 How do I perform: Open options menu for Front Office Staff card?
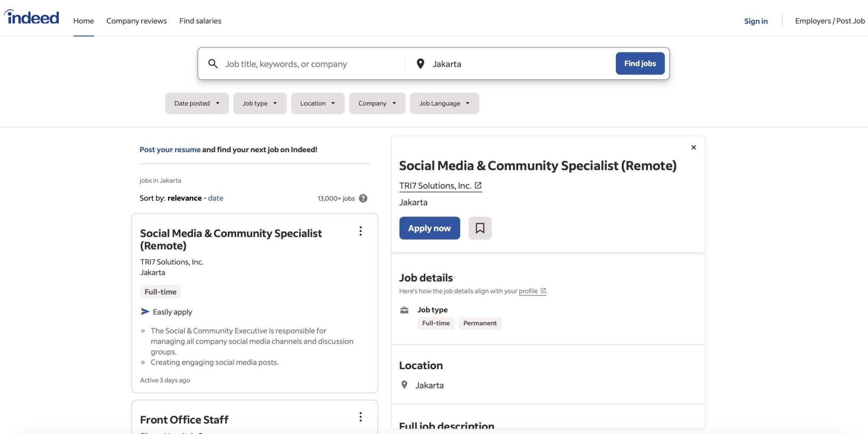point(360,417)
